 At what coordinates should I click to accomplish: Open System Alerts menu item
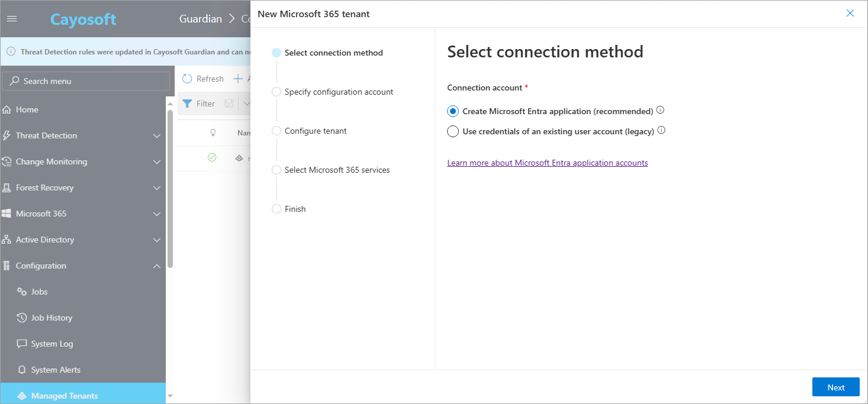pyautogui.click(x=83, y=370)
